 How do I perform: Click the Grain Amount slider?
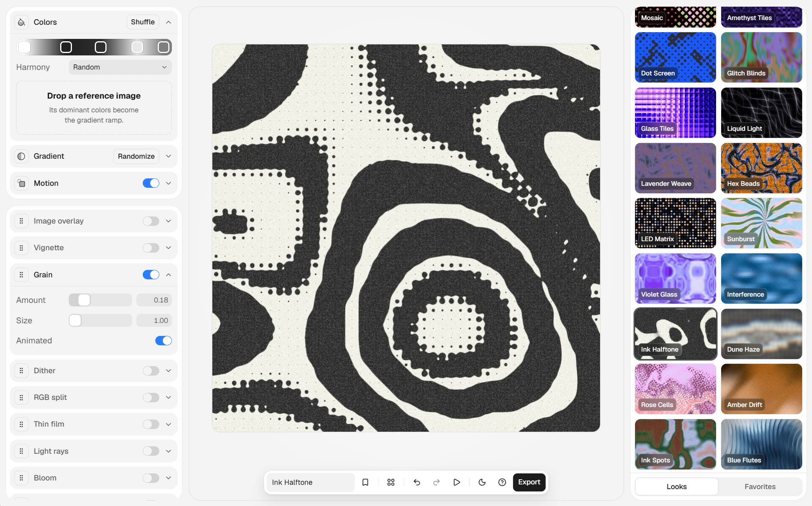pos(100,300)
